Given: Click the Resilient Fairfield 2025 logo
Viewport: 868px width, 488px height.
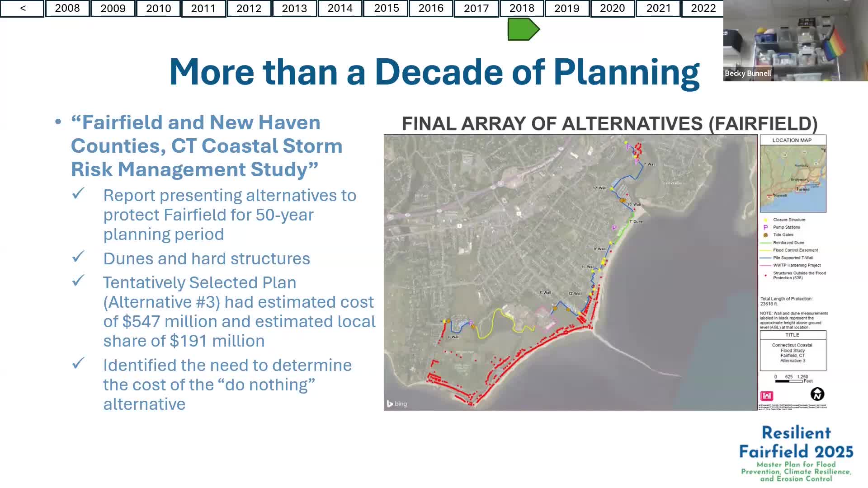Looking at the screenshot, I should [796, 453].
